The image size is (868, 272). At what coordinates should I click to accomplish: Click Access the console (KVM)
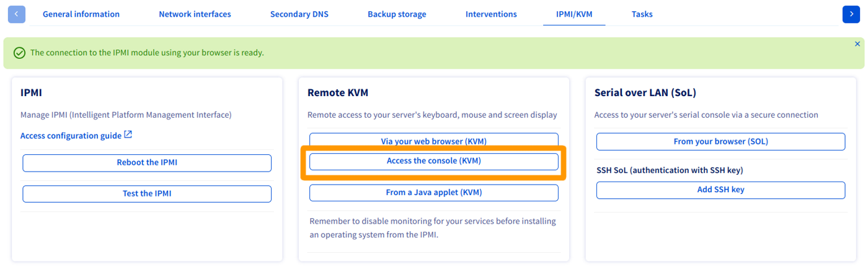(433, 161)
